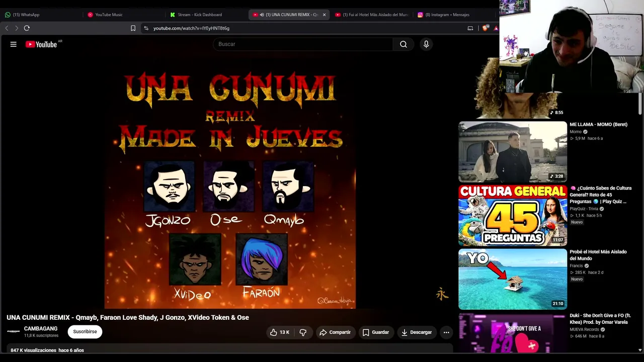This screenshot has width=644, height=362.
Task: Open more actions ellipsis under video
Action: (x=446, y=332)
